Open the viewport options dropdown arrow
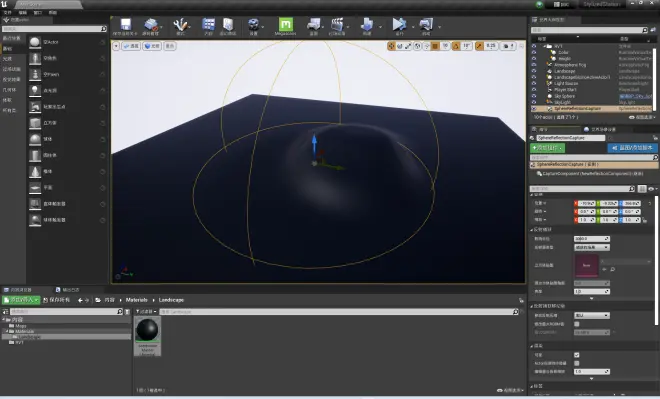The height and width of the screenshot is (399, 660). [116, 46]
